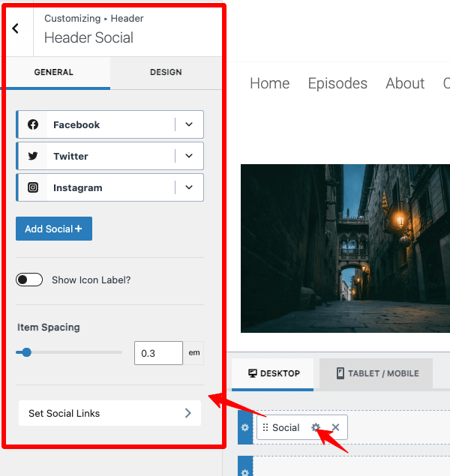Open Social item settings gear
This screenshot has width=450, height=476.
click(x=316, y=427)
